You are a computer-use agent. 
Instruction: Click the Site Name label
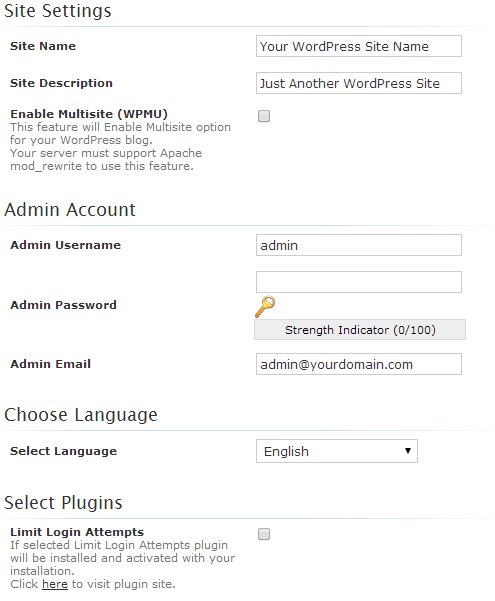click(x=43, y=46)
